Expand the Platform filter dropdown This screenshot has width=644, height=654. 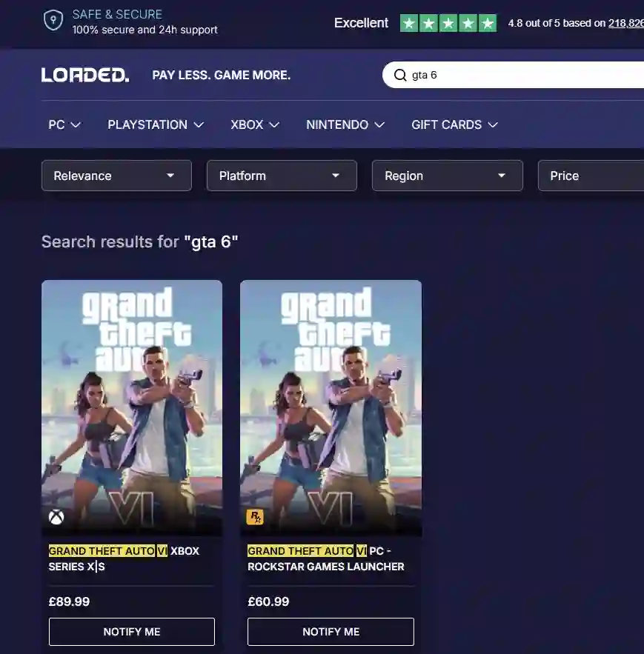pyautogui.click(x=282, y=176)
